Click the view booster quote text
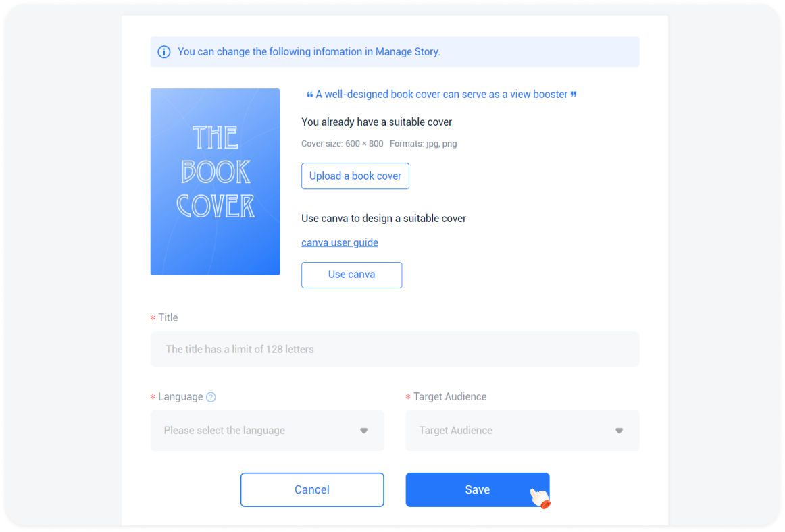 (442, 94)
